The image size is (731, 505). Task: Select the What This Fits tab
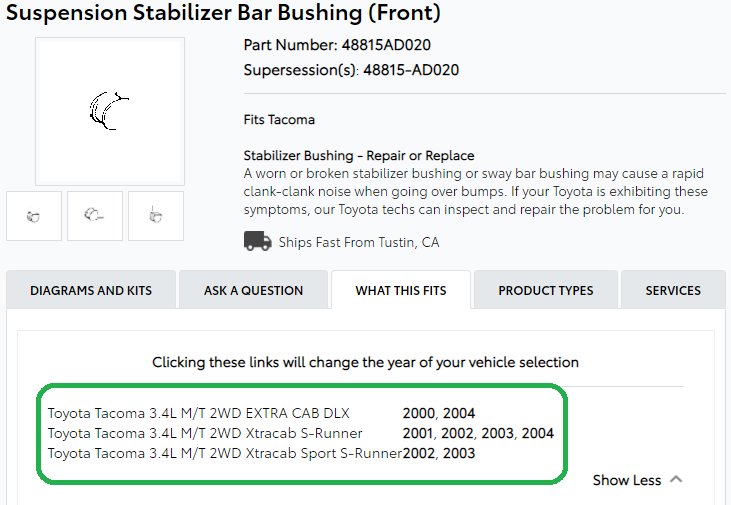pos(401,291)
